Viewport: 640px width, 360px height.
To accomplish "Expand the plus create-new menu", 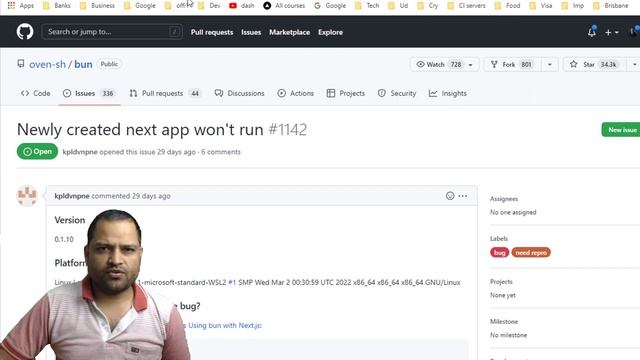I will point(611,32).
